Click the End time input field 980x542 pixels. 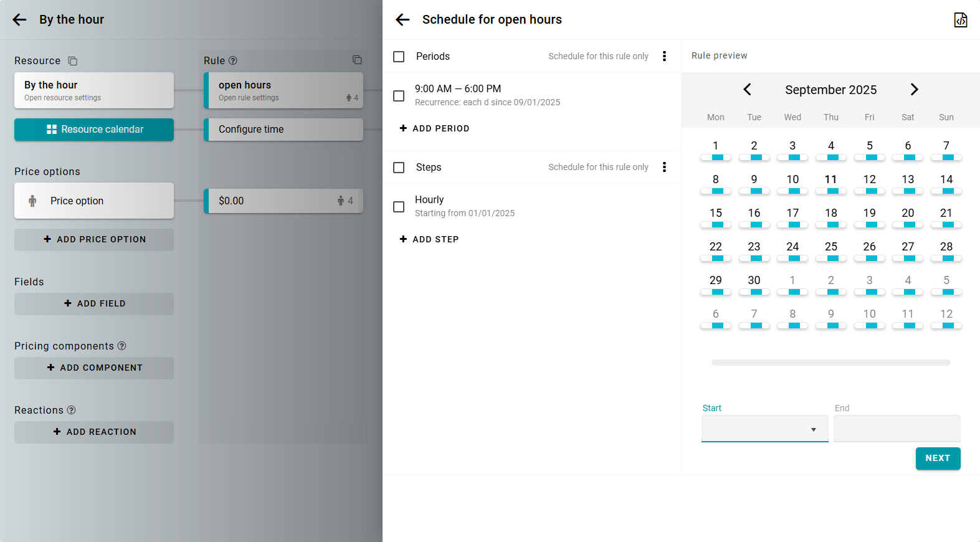[x=897, y=429]
